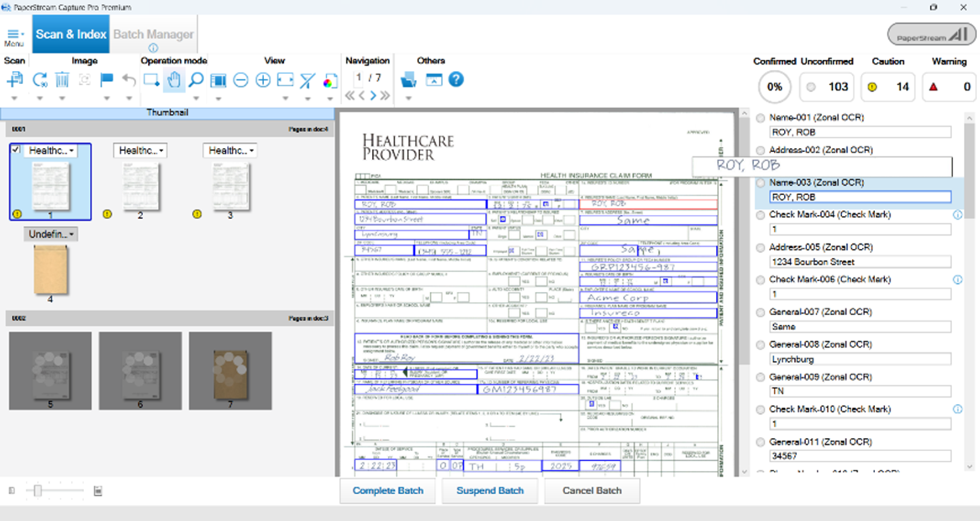Open help with the question mark icon
The image size is (980, 521).
(456, 80)
